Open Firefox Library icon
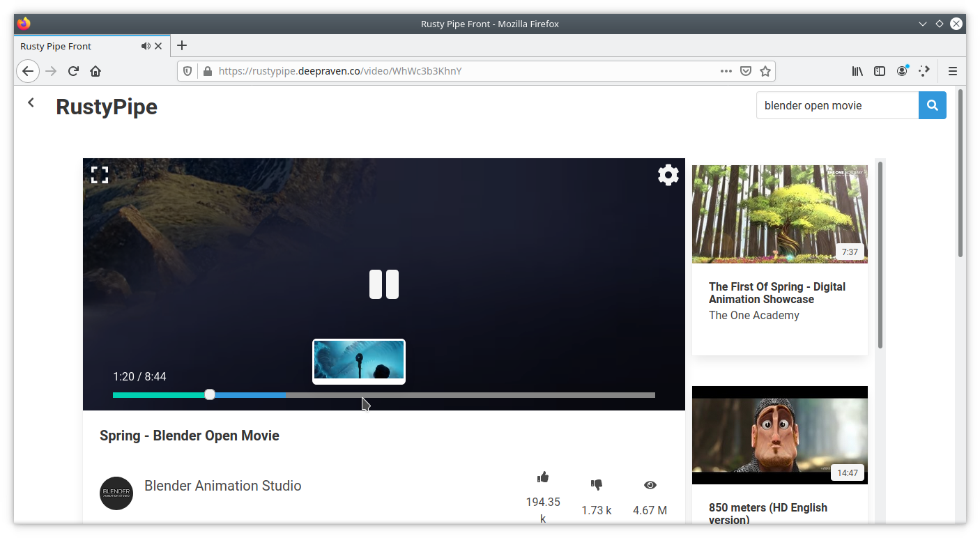 (x=858, y=71)
